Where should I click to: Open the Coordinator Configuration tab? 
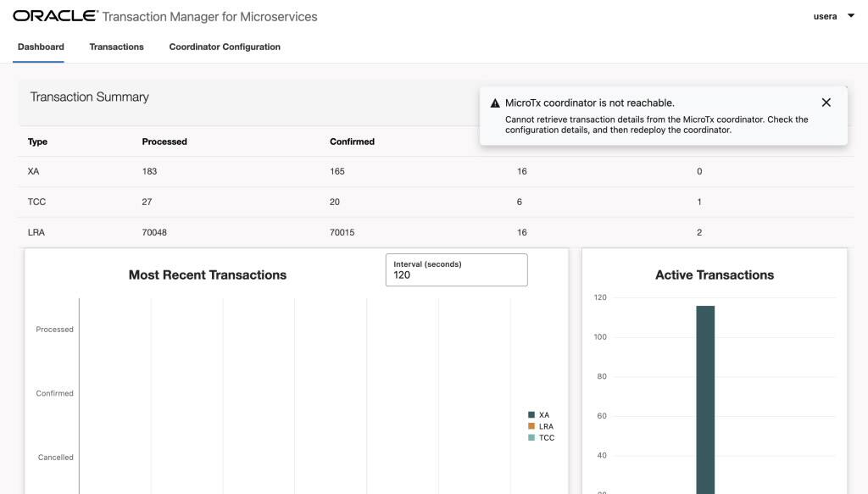click(x=225, y=47)
